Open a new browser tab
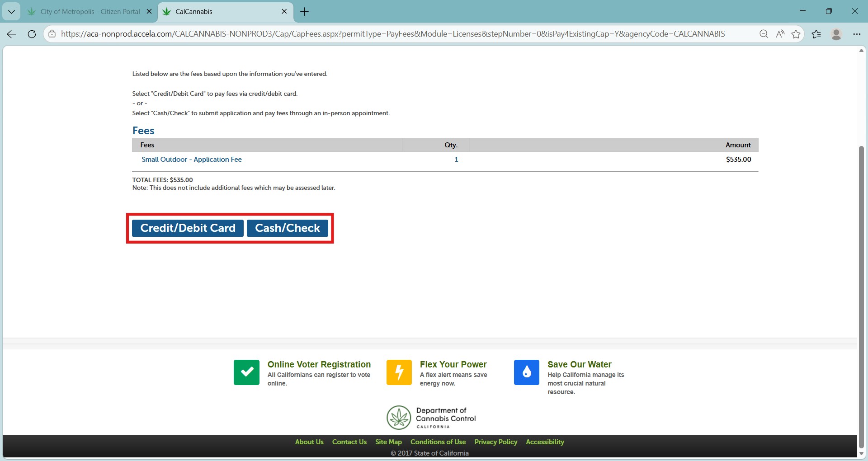The height and width of the screenshot is (461, 868). [305, 12]
